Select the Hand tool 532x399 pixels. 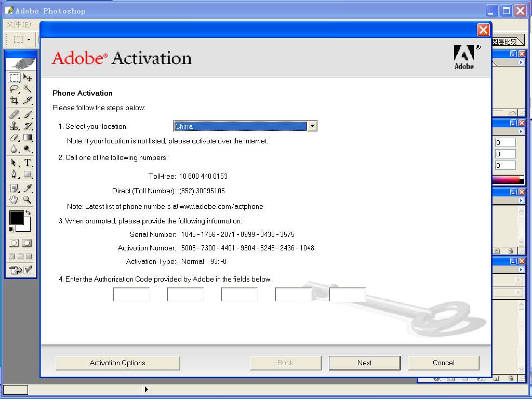click(x=14, y=199)
